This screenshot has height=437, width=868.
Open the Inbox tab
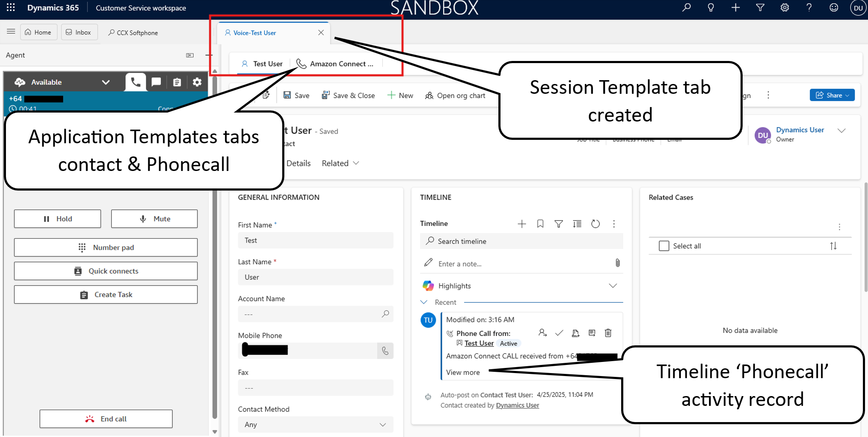79,32
